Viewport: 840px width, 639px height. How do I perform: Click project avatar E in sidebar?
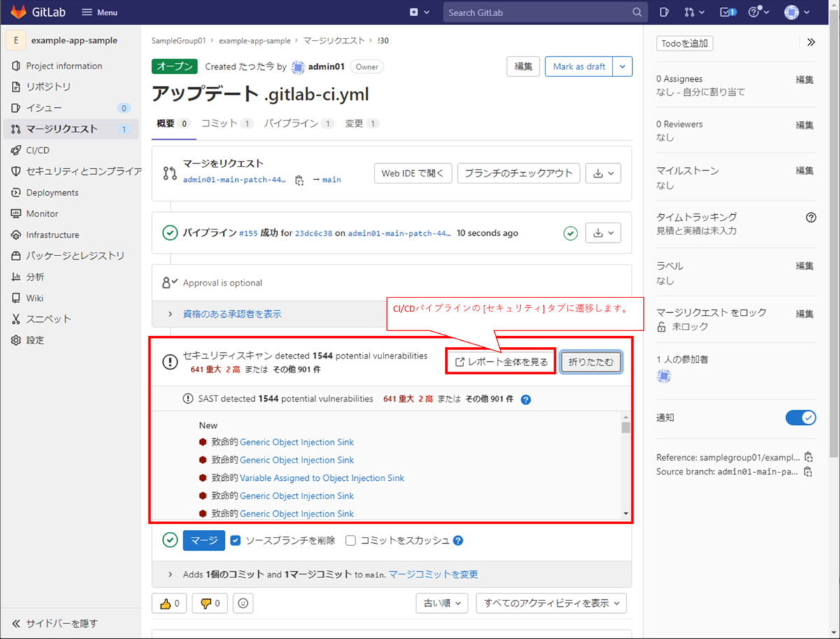16,41
